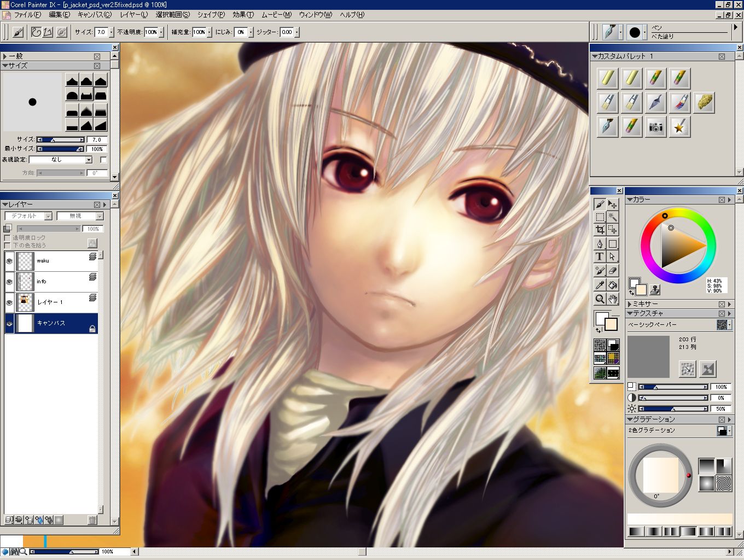The image size is (744, 560).
Task: Select the Cloner tool
Action: 600,271
